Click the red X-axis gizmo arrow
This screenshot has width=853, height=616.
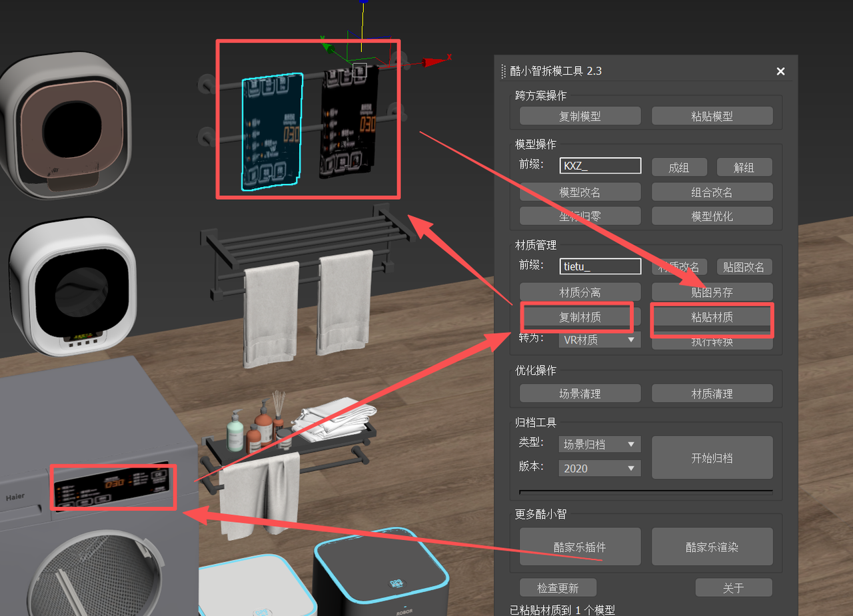(x=435, y=62)
